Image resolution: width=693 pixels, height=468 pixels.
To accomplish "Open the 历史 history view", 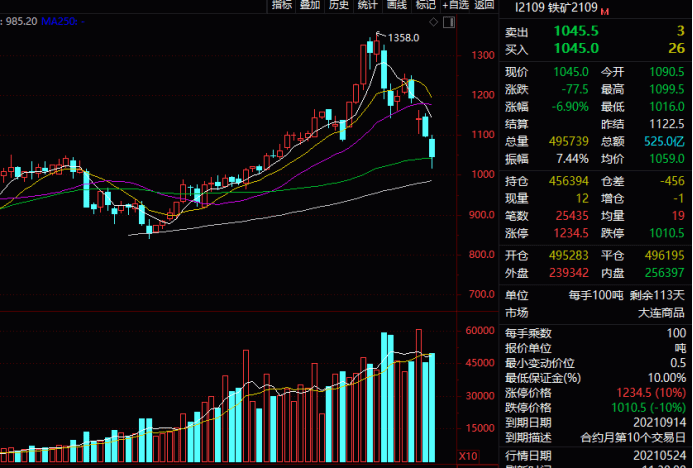I will coord(339,5).
